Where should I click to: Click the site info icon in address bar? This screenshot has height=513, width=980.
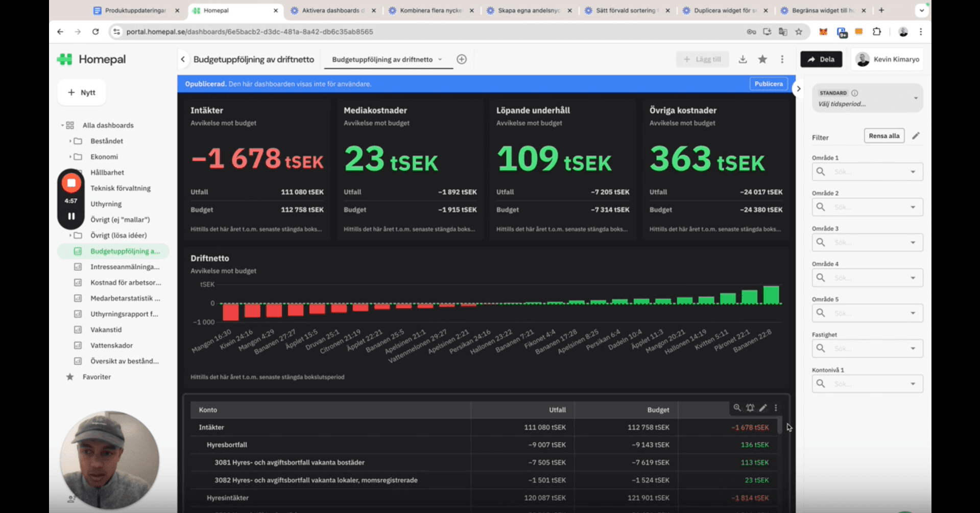click(x=116, y=32)
